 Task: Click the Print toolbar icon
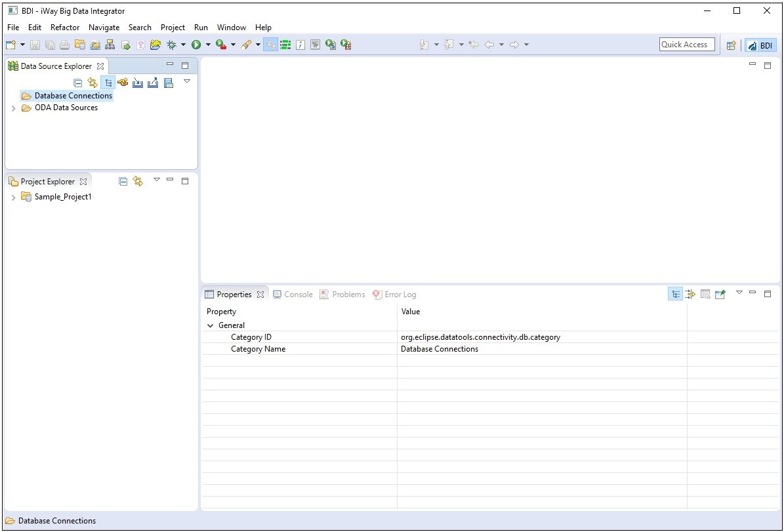coord(65,45)
